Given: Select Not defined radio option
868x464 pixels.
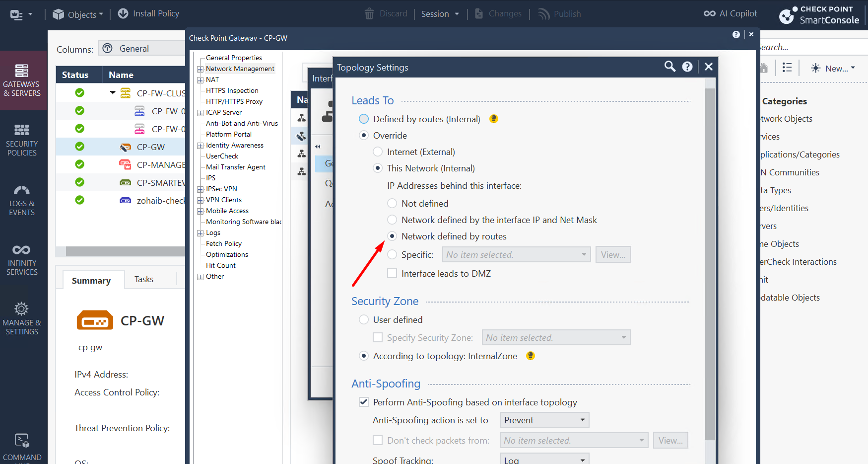Looking at the screenshot, I should pyautogui.click(x=392, y=203).
